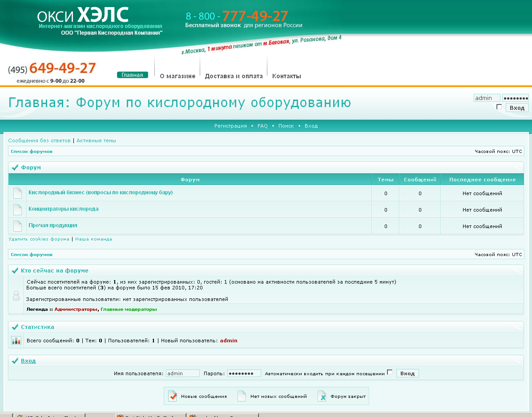
Task: Enable "Автоматически входить при каждом посещении" checkbox
Action: pos(390,373)
